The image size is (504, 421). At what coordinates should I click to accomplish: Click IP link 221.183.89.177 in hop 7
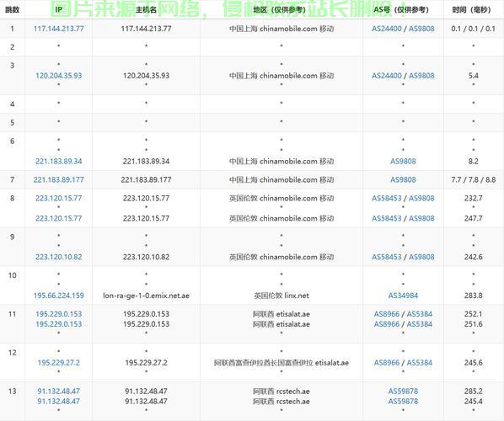[58, 179]
